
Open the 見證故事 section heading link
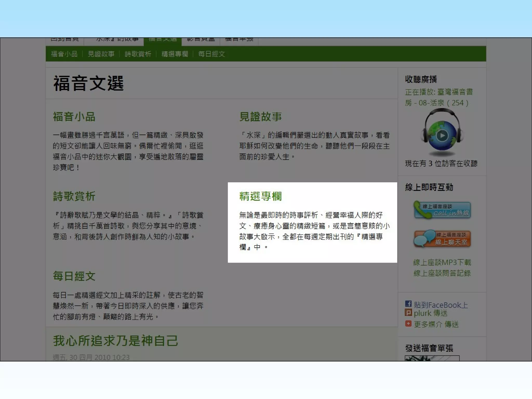coord(260,117)
